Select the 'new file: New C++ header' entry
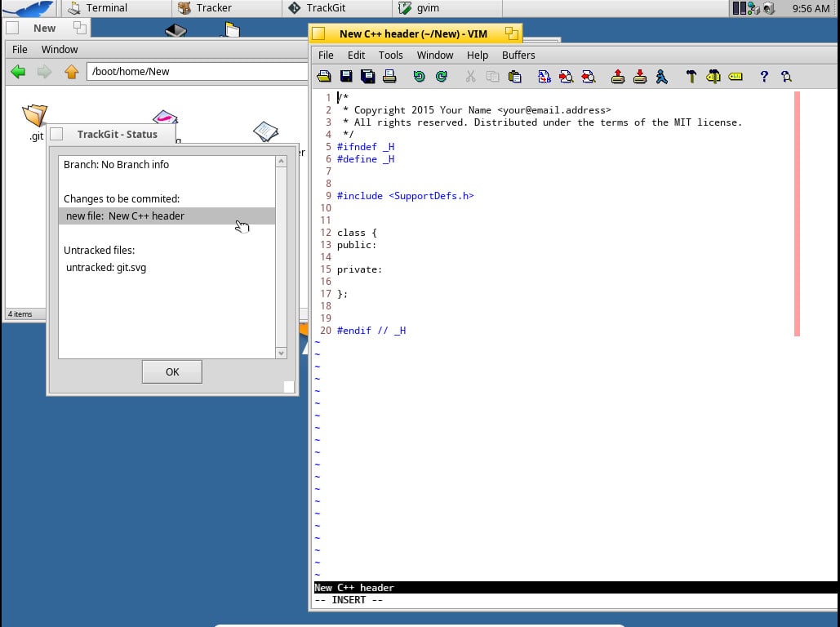840x627 pixels. tap(125, 216)
